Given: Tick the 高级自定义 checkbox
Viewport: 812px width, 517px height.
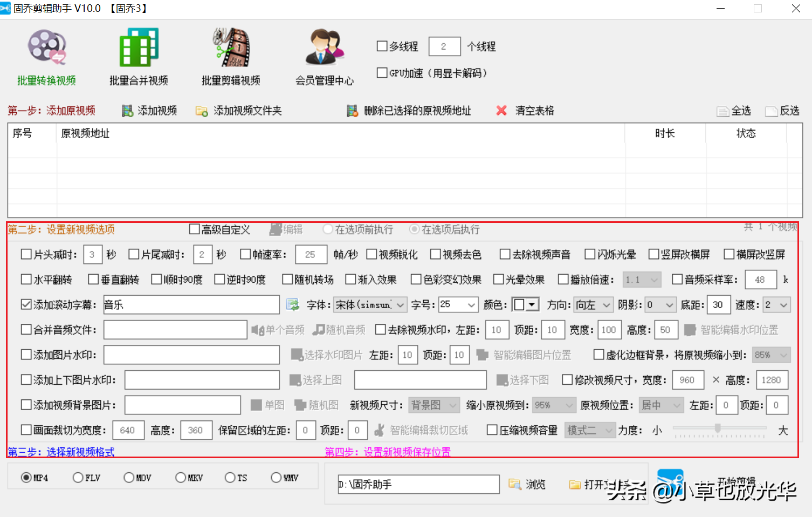Looking at the screenshot, I should [195, 229].
